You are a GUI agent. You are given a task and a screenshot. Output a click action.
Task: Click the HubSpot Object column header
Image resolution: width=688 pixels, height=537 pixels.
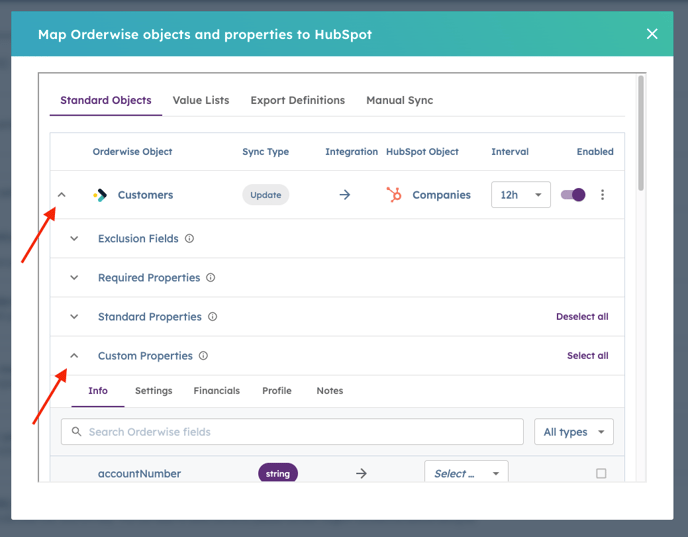point(422,152)
